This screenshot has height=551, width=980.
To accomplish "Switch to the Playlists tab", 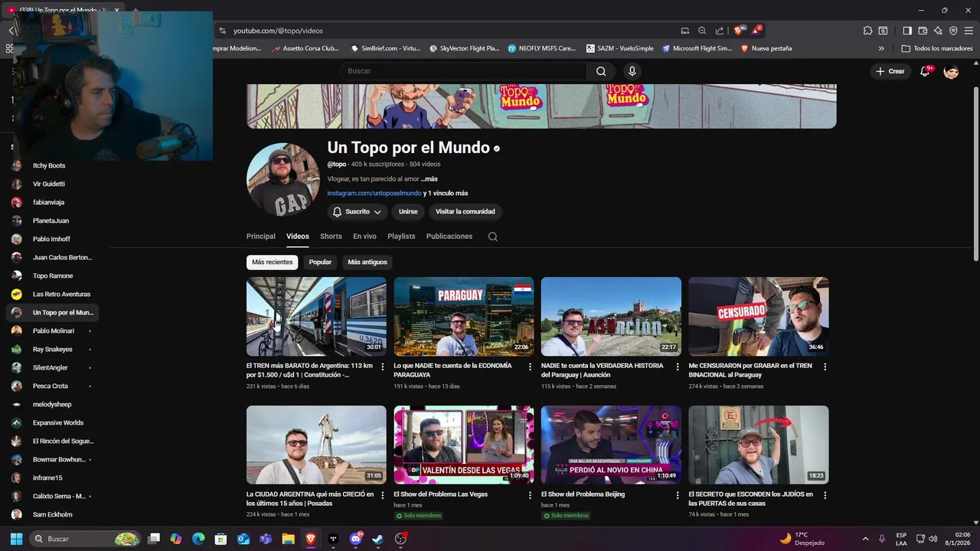I will pyautogui.click(x=401, y=236).
